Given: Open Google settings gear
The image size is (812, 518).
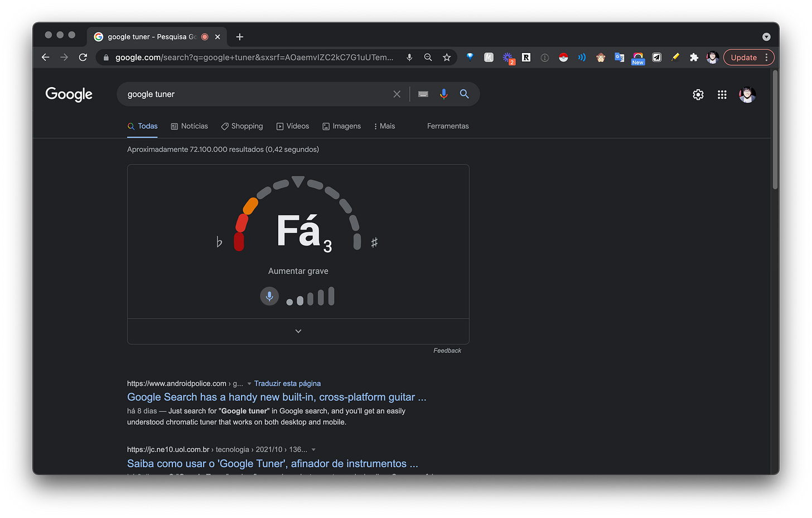Looking at the screenshot, I should pos(698,95).
